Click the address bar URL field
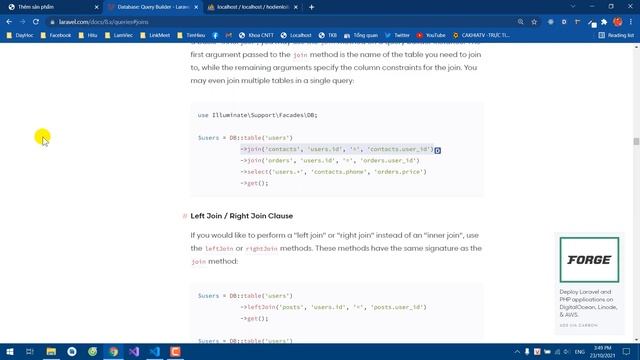 (282, 22)
